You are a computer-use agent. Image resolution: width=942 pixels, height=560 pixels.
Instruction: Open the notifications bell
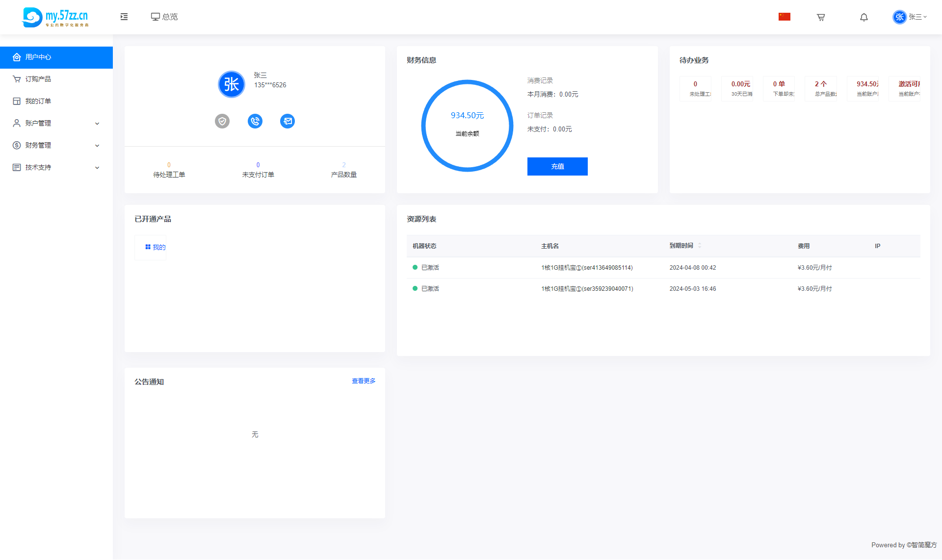tap(864, 17)
